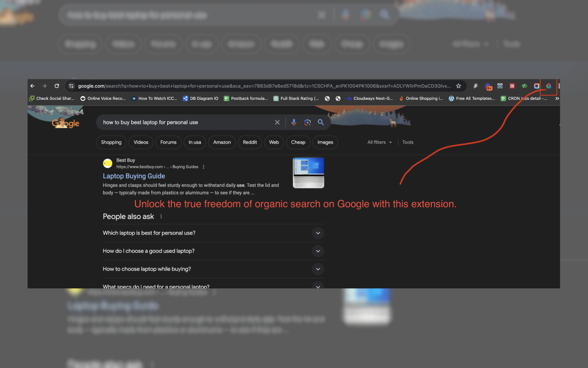Submit search with the magnifying glass icon
The image size is (588, 368).
[x=321, y=122]
